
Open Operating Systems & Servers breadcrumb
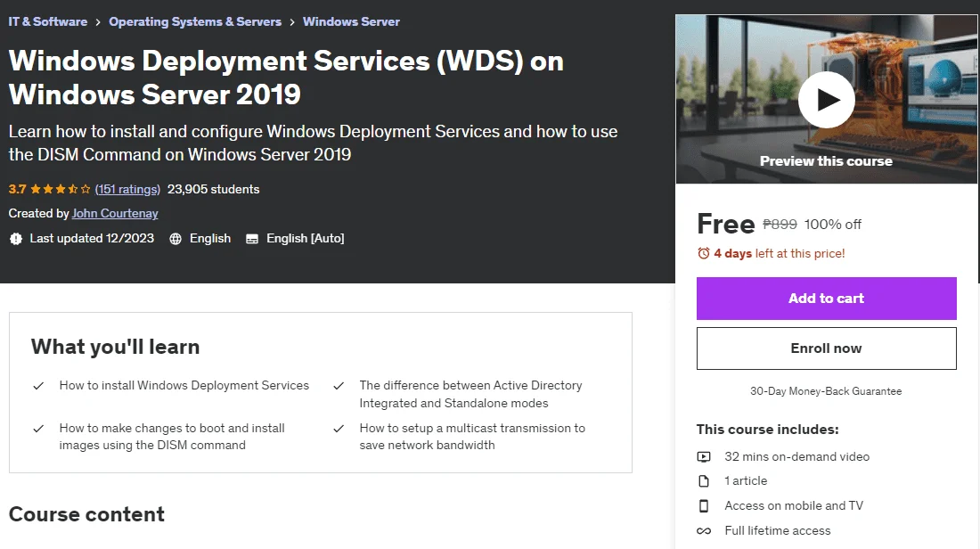click(x=195, y=21)
